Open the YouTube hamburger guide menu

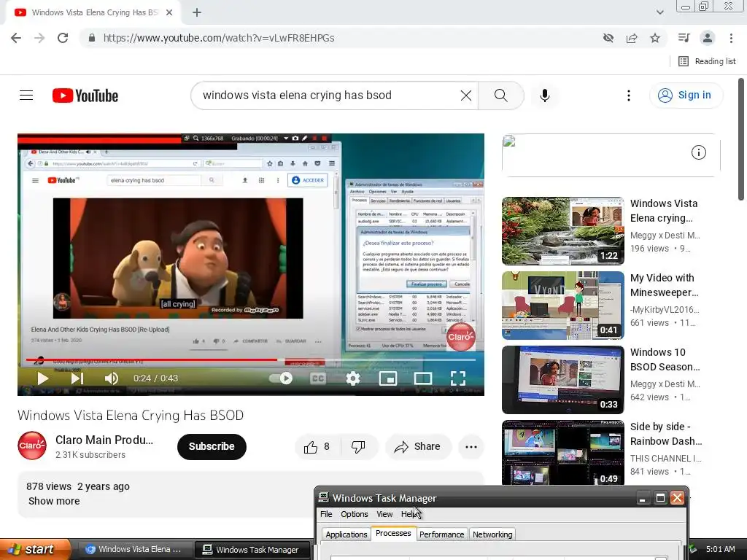(26, 96)
